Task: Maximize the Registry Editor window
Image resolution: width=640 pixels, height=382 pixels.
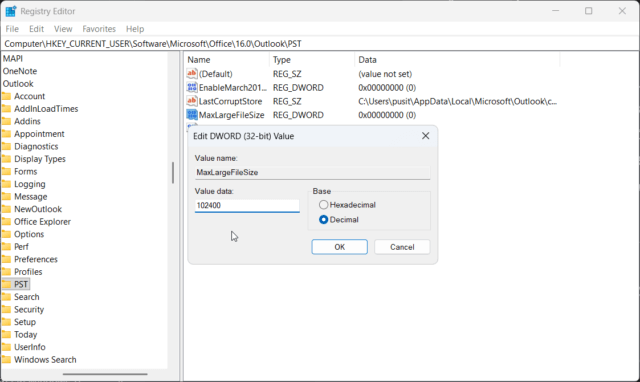Action: (589, 11)
